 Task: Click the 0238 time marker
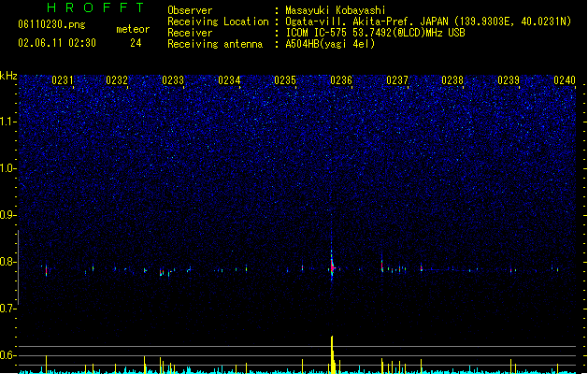pos(452,80)
